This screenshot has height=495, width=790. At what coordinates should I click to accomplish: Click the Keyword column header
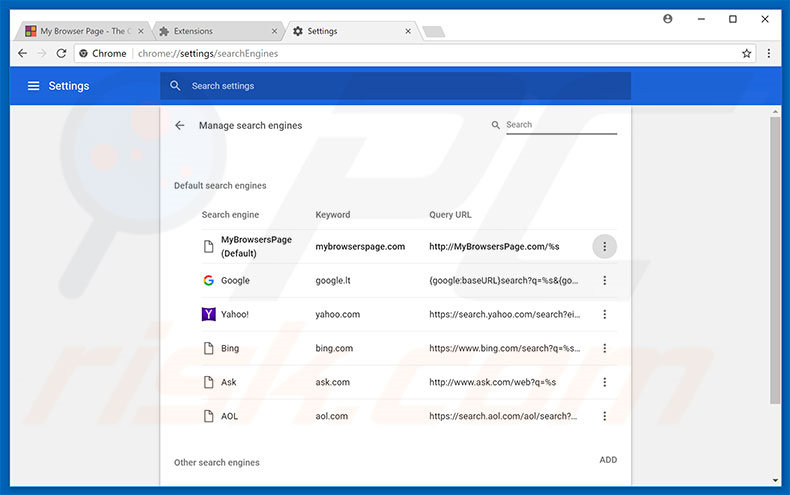[x=333, y=215]
